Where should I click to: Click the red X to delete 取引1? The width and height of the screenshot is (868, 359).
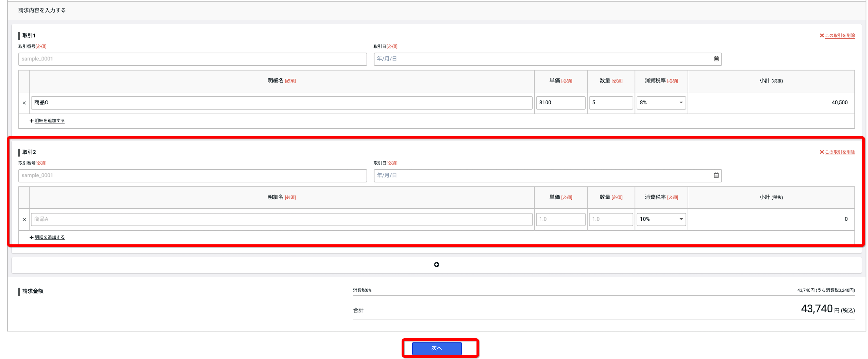pyautogui.click(x=821, y=35)
